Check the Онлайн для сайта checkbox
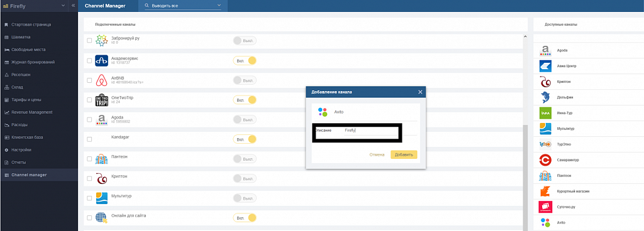 [89, 218]
